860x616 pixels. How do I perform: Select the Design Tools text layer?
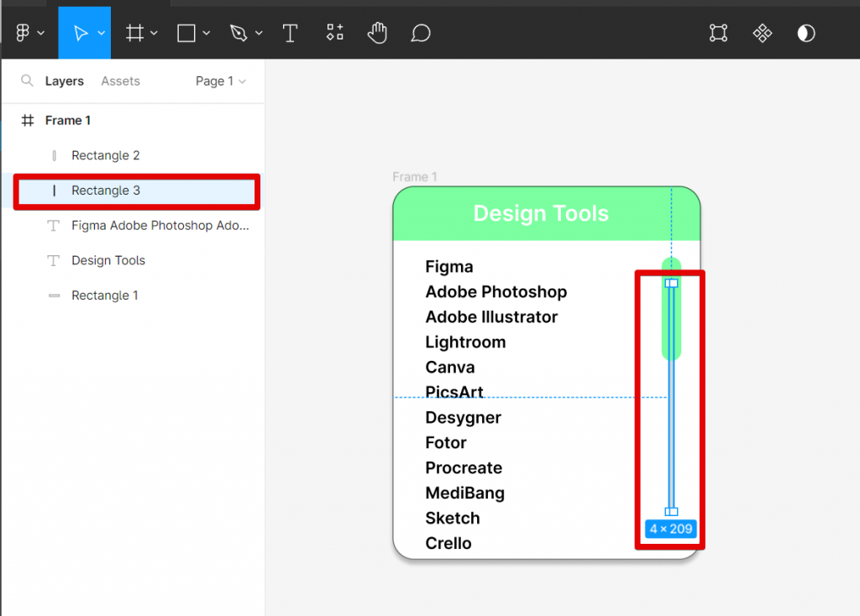(108, 260)
